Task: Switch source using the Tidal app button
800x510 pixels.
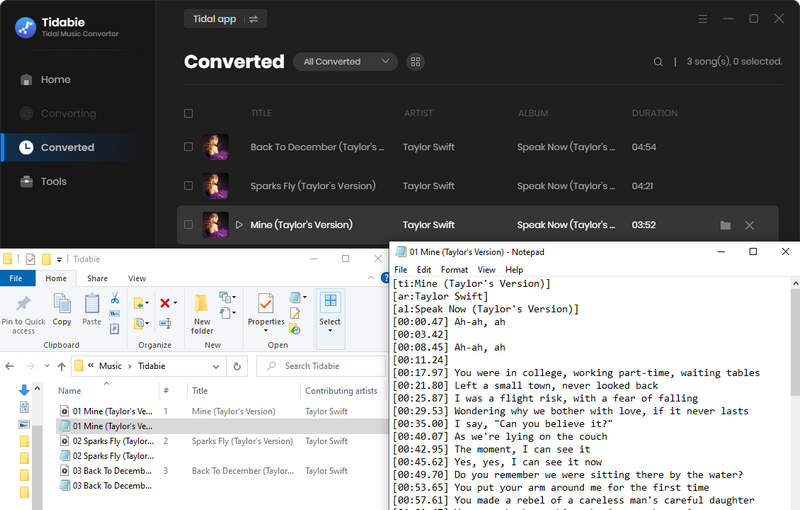Action: tap(225, 19)
